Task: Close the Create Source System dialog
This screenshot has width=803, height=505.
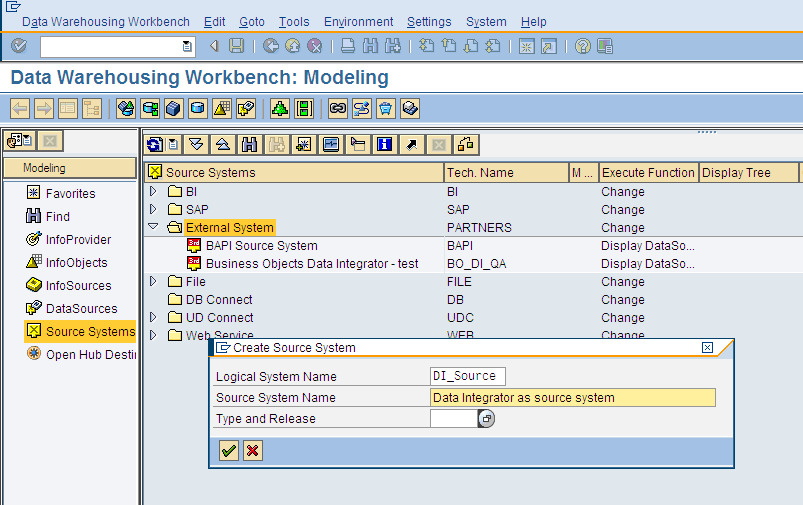Action: [x=707, y=348]
